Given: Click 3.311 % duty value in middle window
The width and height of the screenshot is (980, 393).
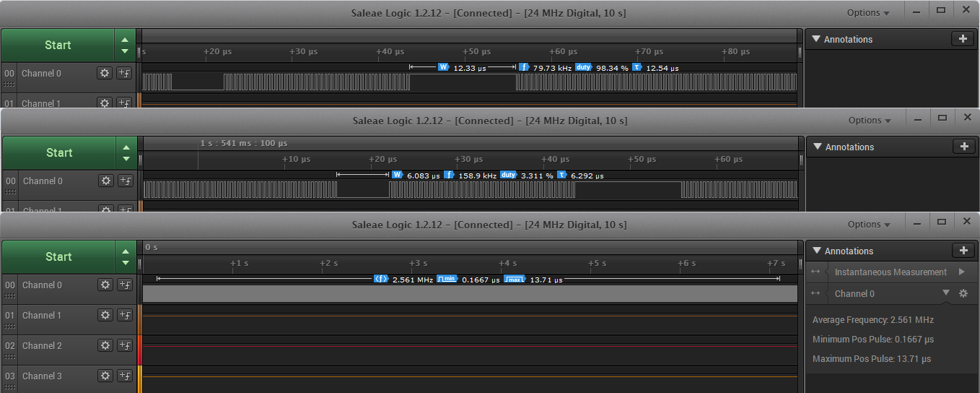Looking at the screenshot, I should tap(537, 176).
